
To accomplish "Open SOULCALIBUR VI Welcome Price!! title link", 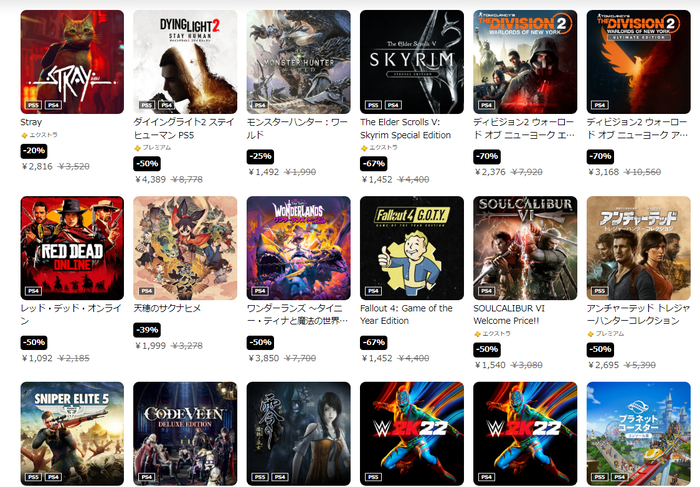I will click(509, 314).
